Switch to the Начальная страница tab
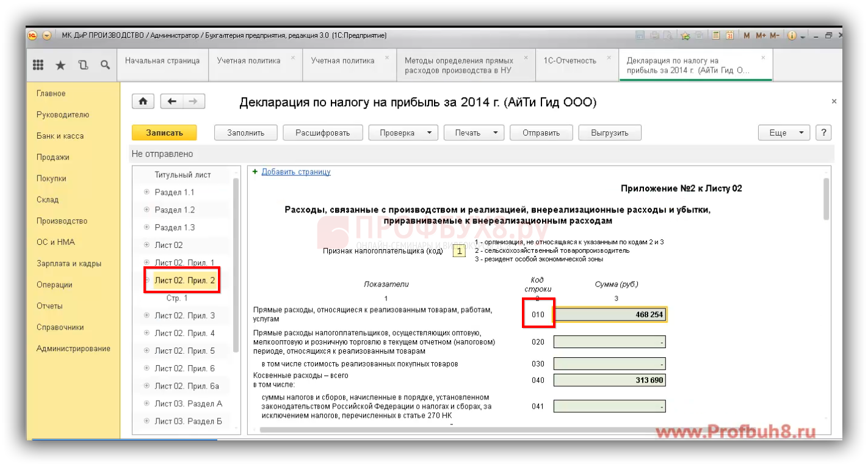The width and height of the screenshot is (868, 466). pyautogui.click(x=162, y=65)
